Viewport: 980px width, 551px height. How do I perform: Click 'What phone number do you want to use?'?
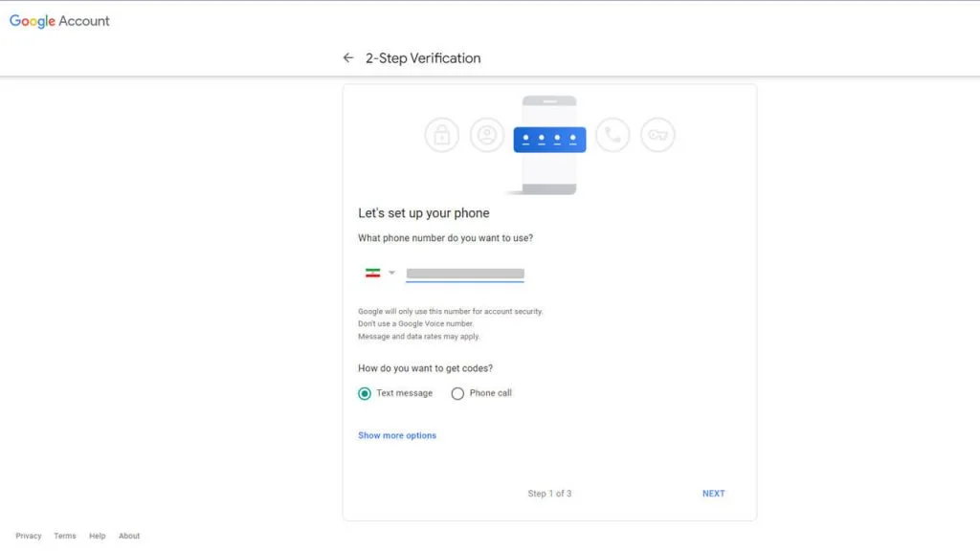click(446, 238)
